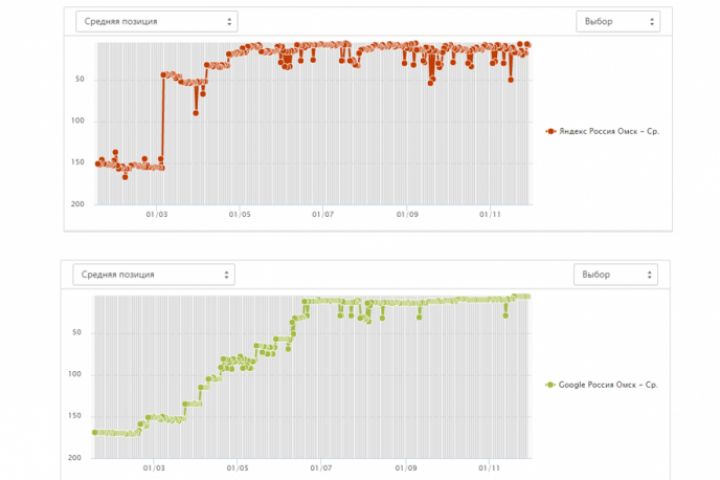Image resolution: width=720 pixels, height=480 pixels.
Task: Click the red Яндекс legend marker icon
Action: point(550,131)
